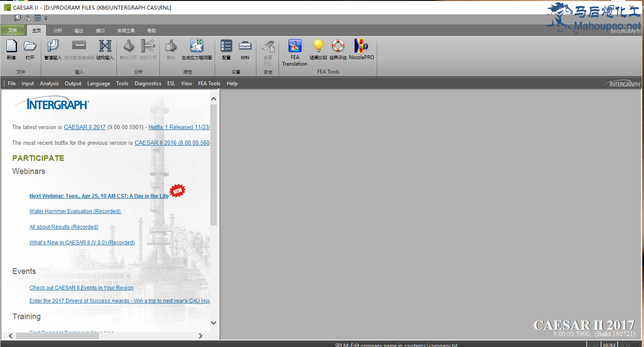Click the Intergraph logo in news panel
The width and height of the screenshot is (644, 347).
tap(51, 104)
